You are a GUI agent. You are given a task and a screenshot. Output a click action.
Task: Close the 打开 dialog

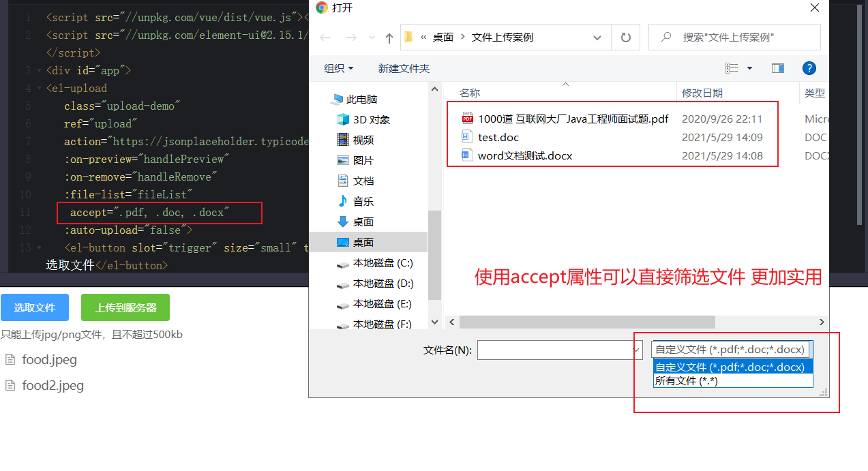point(814,7)
